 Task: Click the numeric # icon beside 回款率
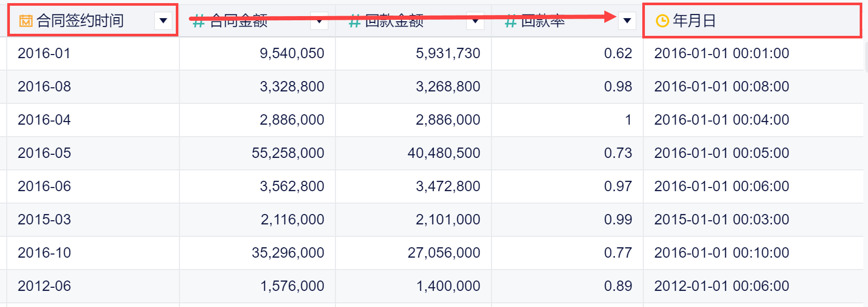(510, 22)
